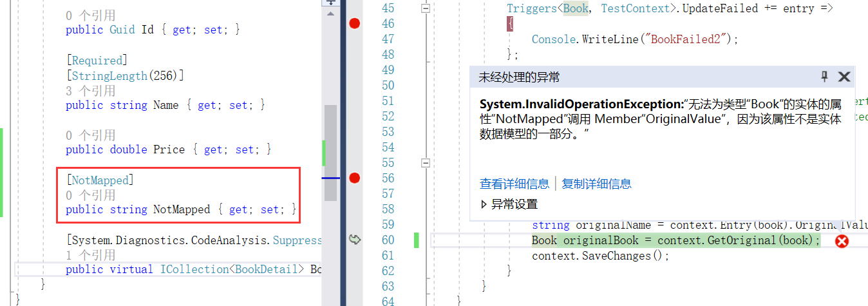Click the '0 个引用' CodeLens above Id
This screenshot has width=868, height=306.
[91, 15]
